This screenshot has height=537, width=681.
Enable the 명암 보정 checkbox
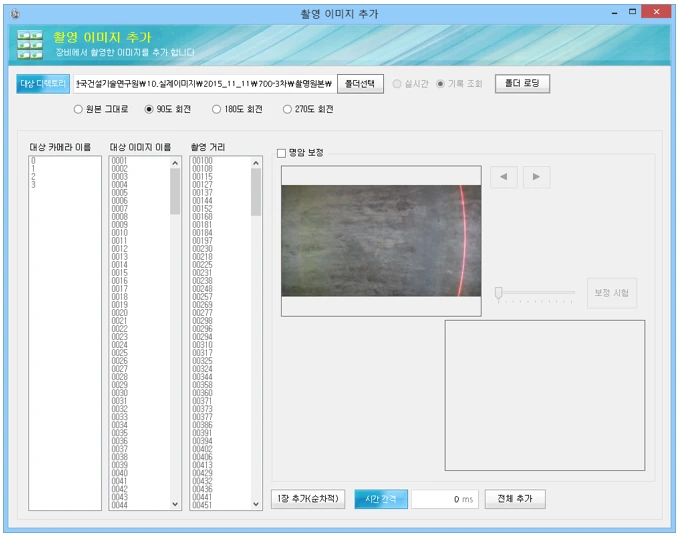281,153
